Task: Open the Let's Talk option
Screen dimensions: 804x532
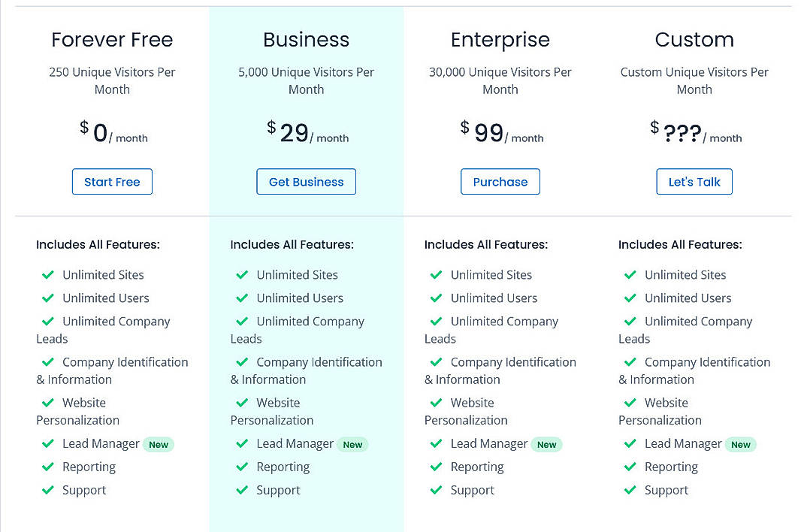Action: [x=694, y=181]
